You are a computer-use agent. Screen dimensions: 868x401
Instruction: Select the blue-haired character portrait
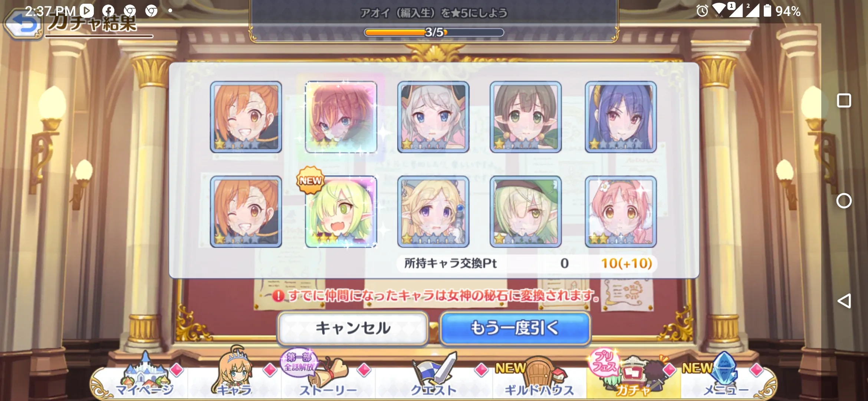click(x=621, y=117)
